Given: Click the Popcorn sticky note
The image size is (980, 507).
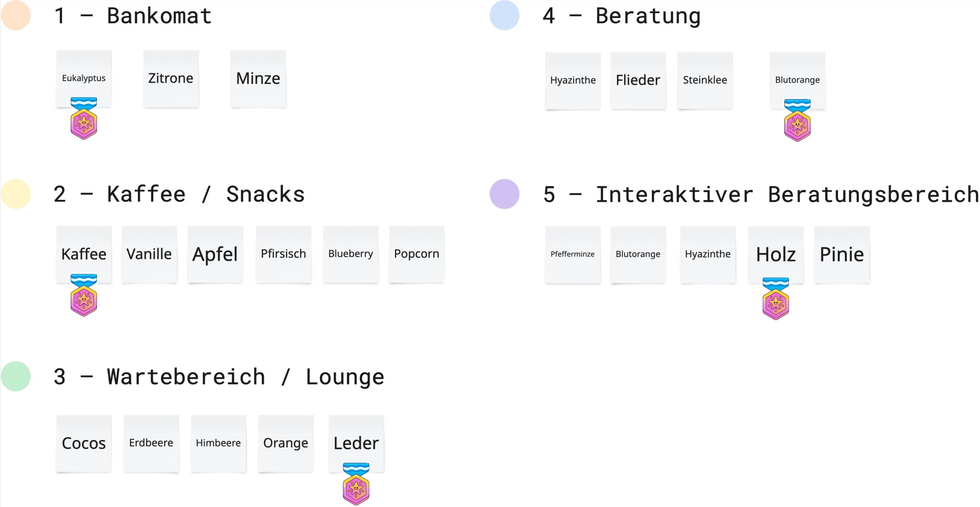Looking at the screenshot, I should [x=417, y=254].
